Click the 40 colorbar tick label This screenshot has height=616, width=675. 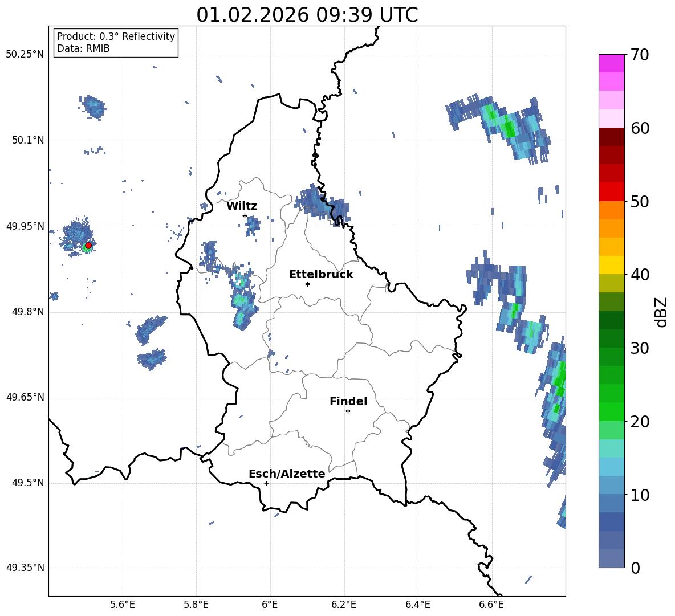[640, 275]
